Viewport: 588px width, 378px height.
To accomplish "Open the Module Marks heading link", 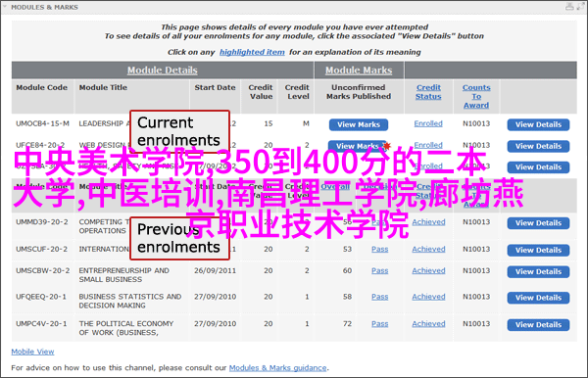I will 359,71.
